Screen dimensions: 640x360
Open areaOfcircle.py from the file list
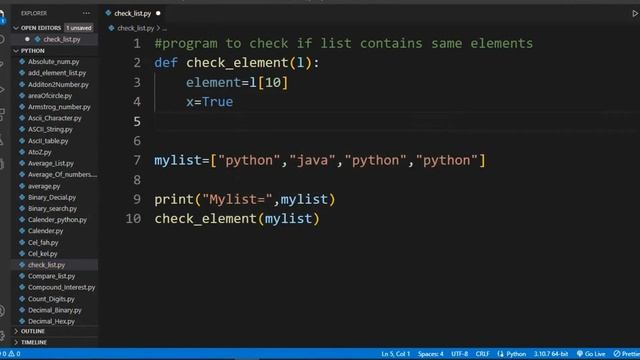pos(50,96)
